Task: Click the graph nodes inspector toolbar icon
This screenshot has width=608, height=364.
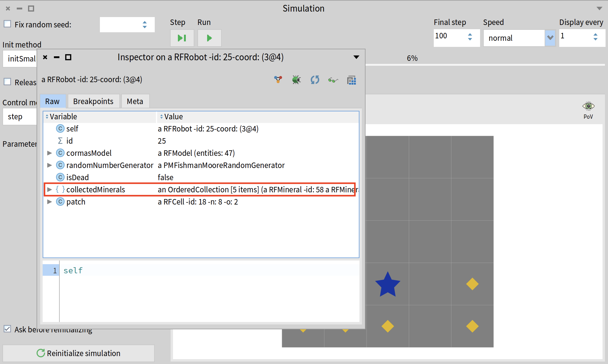Action: pos(278,80)
